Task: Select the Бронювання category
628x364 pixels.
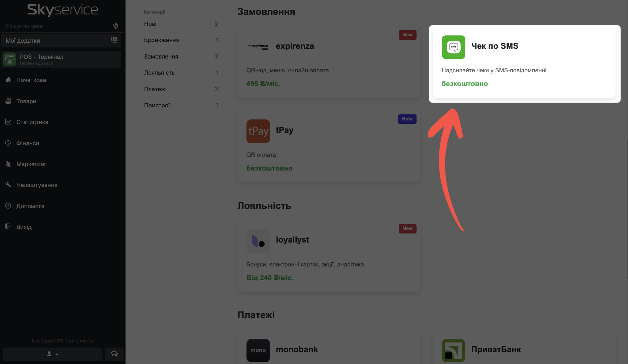Action: click(161, 40)
